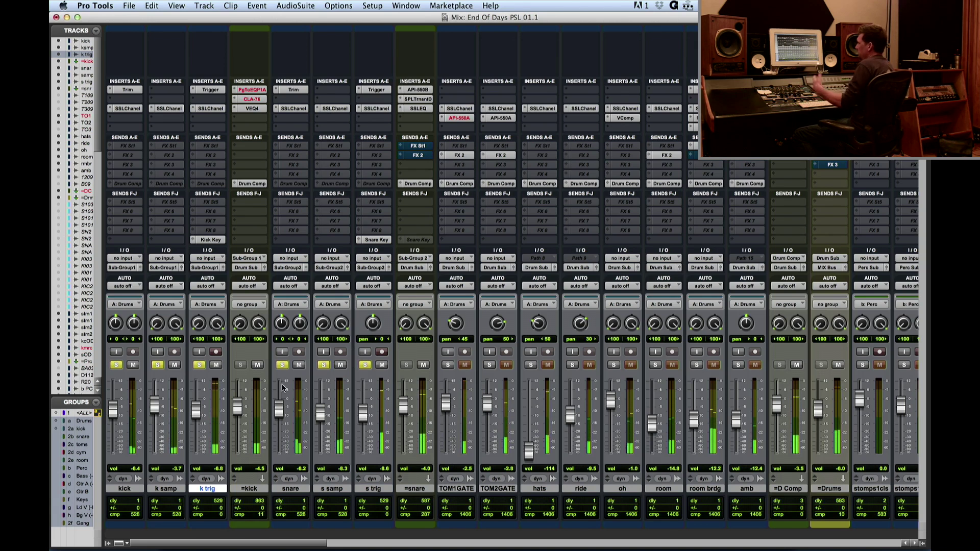Open the no group selector on =kick

[x=249, y=304]
